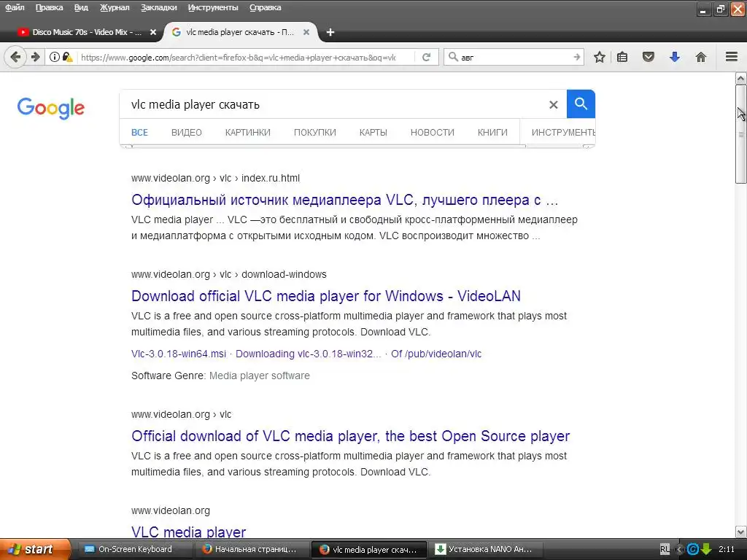The width and height of the screenshot is (747, 560).
Task: Open the Инструменты menu
Action: point(213,7)
